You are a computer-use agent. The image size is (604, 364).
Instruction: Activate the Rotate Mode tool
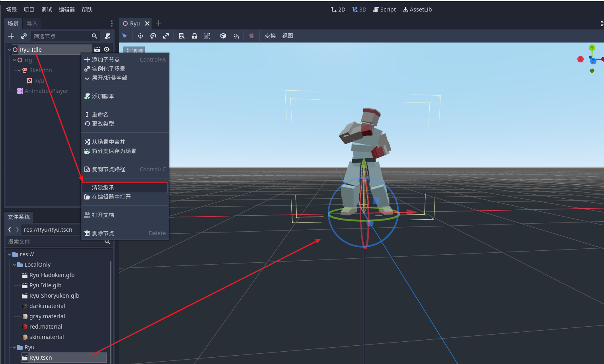click(153, 36)
